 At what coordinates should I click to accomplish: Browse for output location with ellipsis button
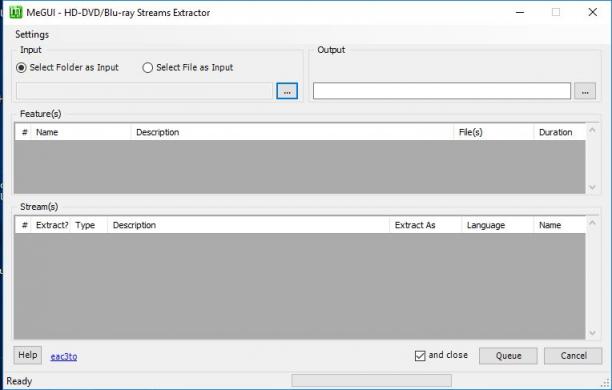pyautogui.click(x=585, y=91)
